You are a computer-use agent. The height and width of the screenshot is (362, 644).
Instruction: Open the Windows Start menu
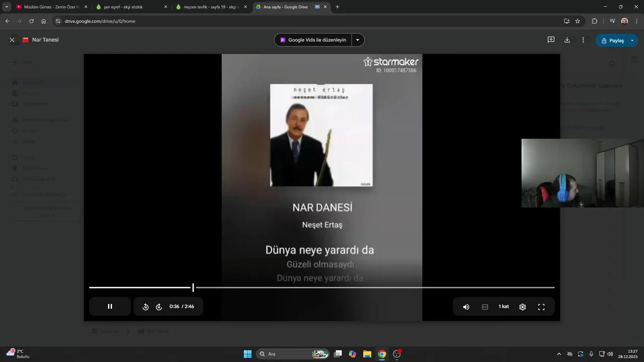[x=248, y=354]
